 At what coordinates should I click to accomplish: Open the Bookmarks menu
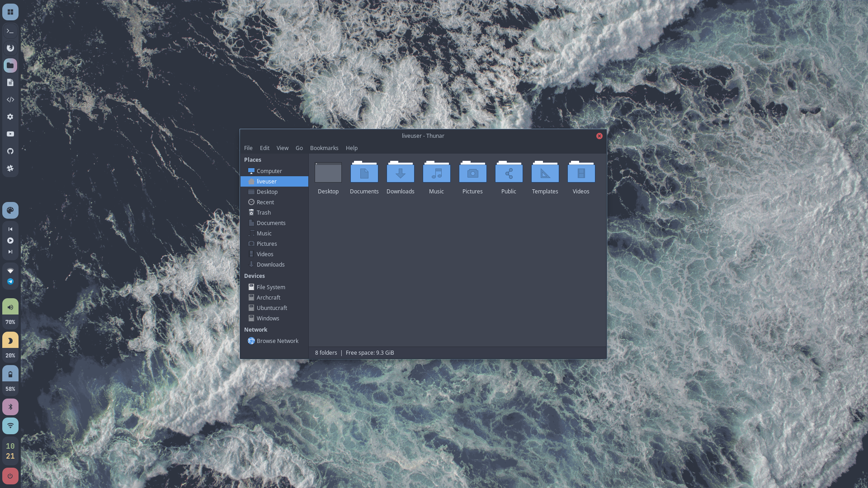(324, 148)
